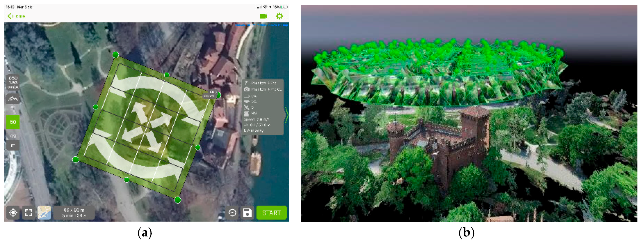
Task: Open the green settings gear
Action: (279, 16)
